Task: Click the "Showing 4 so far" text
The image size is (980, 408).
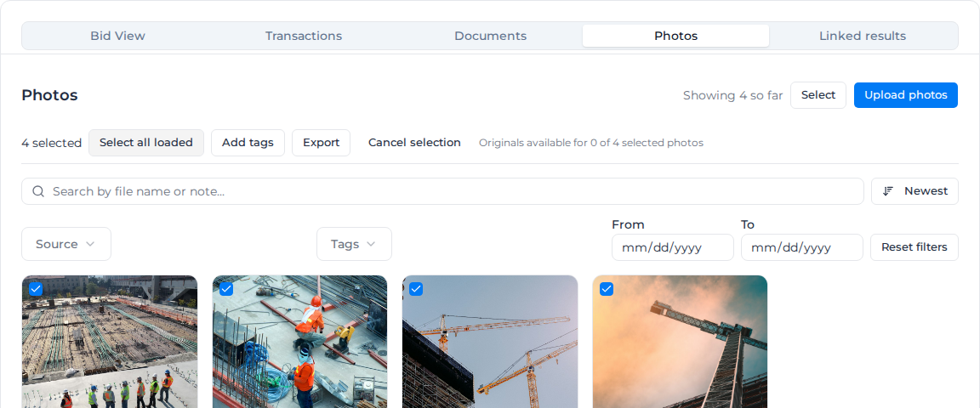Action: (732, 95)
